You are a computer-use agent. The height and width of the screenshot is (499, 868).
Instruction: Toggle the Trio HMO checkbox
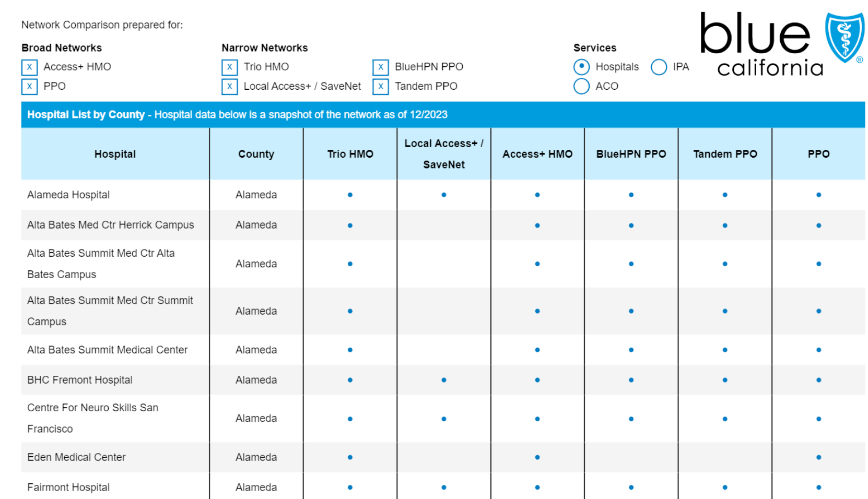[x=230, y=67]
